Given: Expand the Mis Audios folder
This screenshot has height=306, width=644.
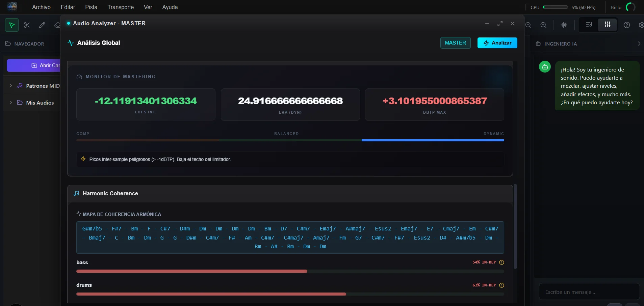Looking at the screenshot, I should [11, 103].
